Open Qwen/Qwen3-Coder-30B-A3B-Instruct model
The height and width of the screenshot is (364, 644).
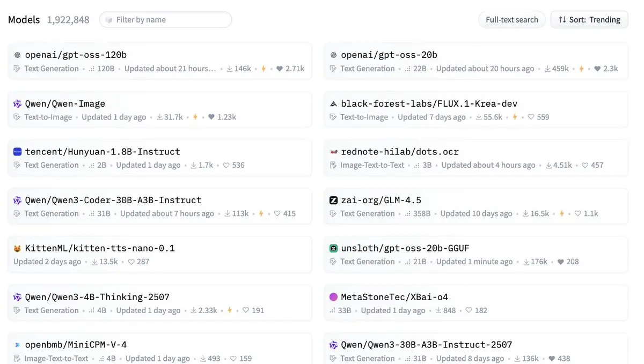click(113, 200)
